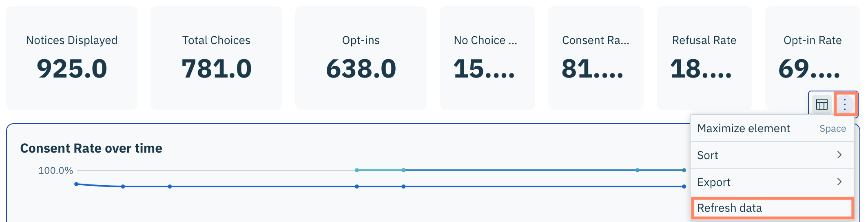Click the rightmost point of the dark blue line
868x222 pixels.
point(684,186)
